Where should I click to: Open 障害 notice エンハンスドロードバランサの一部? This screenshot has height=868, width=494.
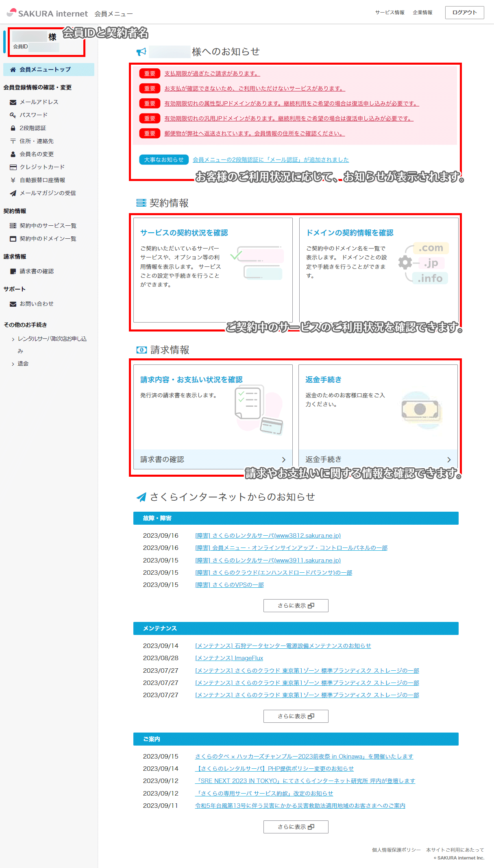pos(274,573)
